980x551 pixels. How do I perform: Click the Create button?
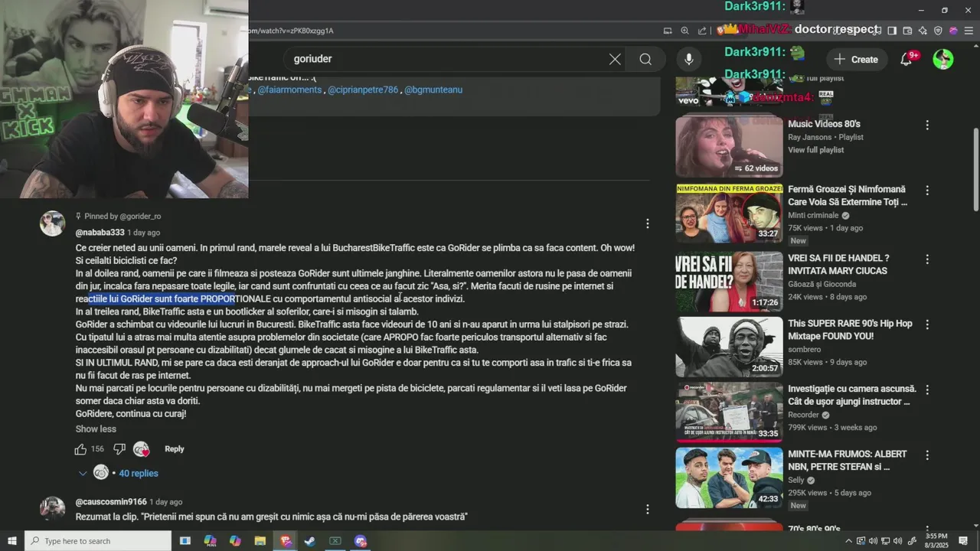pos(856,59)
